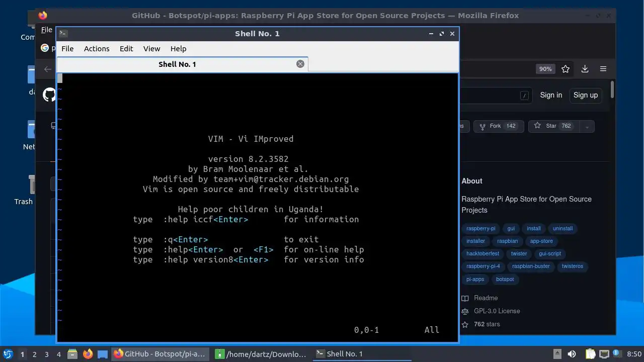Viewport: 644px width, 362px height.
Task: Focus the GitHub search input field
Action: (496, 95)
